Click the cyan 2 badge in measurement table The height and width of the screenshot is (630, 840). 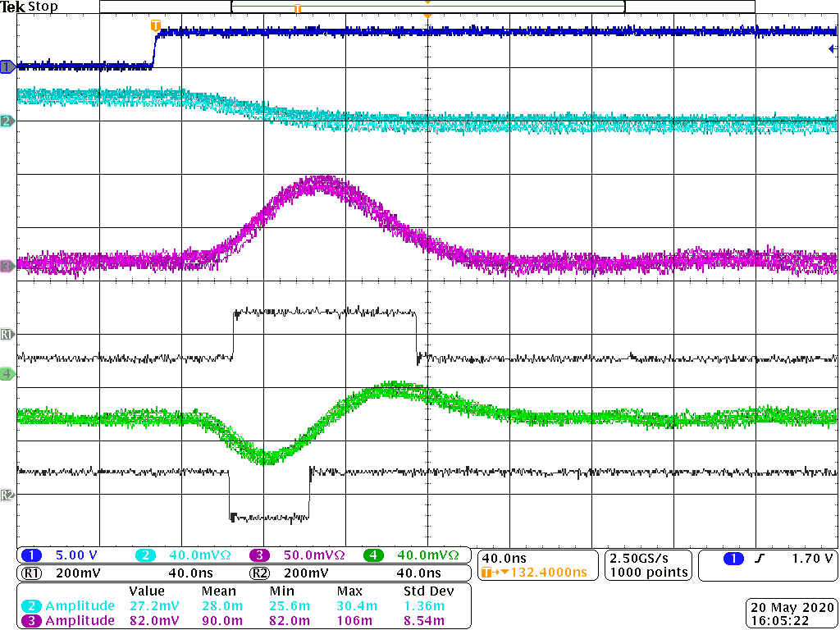click(x=31, y=606)
